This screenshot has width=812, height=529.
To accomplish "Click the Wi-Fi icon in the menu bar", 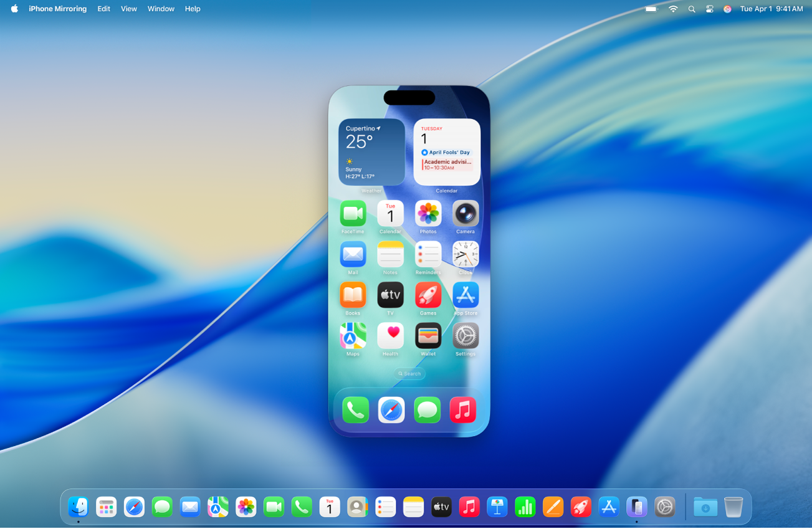I will point(673,9).
